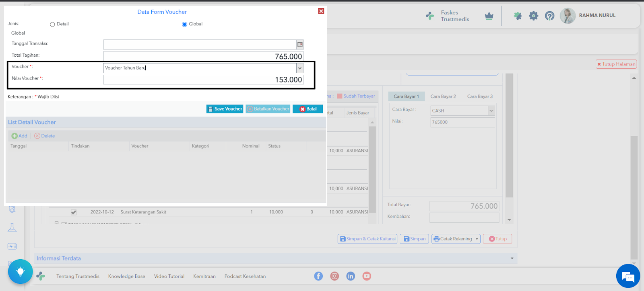Viewport: 644px width, 291px height.
Task: Open the settings gear icon in header
Action: point(533,16)
